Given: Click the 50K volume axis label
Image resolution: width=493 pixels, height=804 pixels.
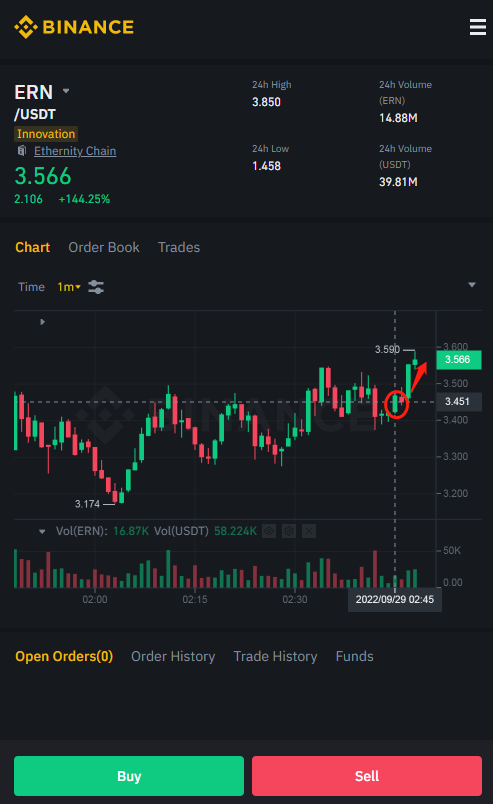Looking at the screenshot, I should coord(452,551).
